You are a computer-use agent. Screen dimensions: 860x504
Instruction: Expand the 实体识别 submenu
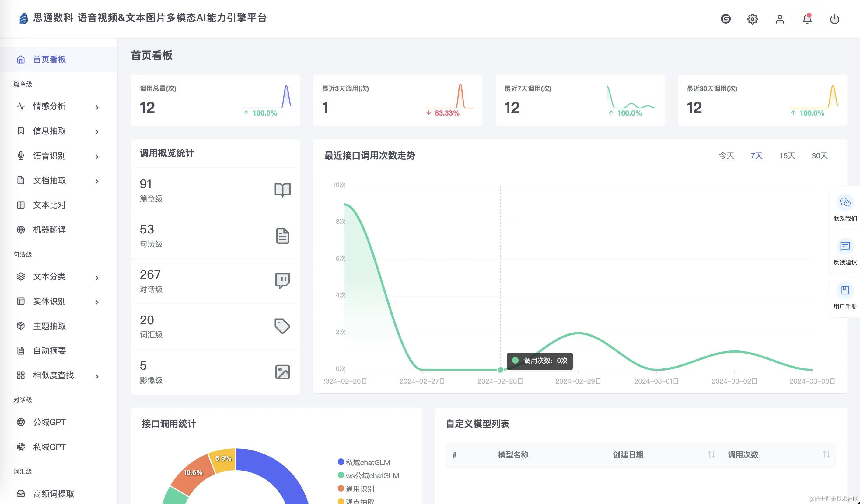click(97, 302)
